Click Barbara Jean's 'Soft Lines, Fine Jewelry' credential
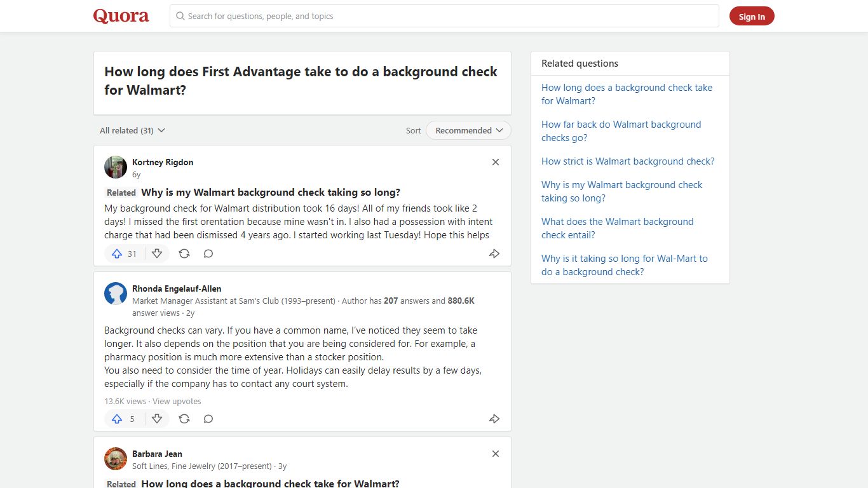This screenshot has width=868, height=488. [201, 466]
